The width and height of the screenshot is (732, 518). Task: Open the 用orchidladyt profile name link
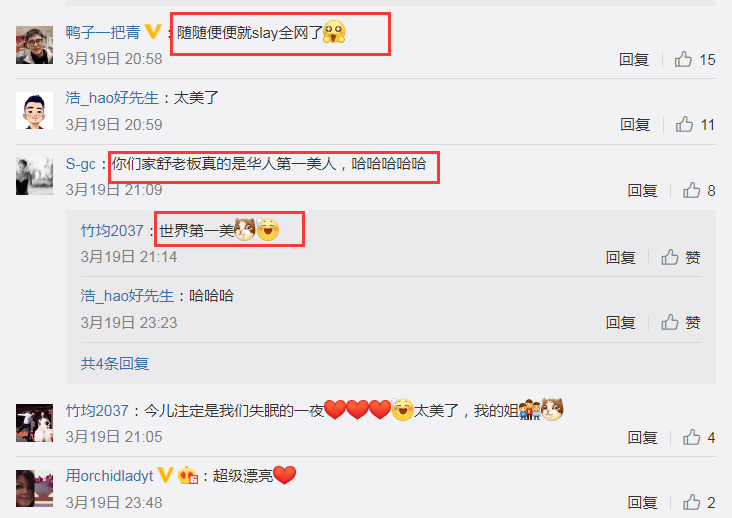click(109, 476)
